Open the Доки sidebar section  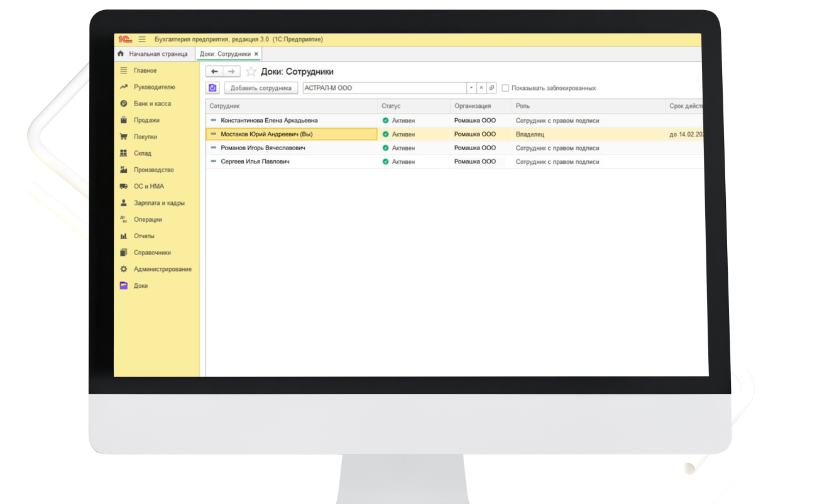coord(141,286)
